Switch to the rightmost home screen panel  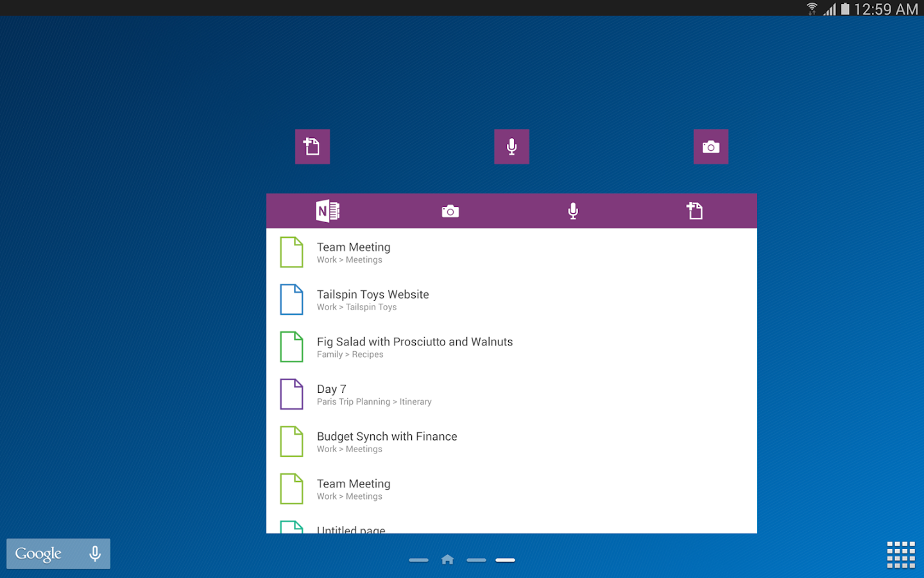pos(505,559)
